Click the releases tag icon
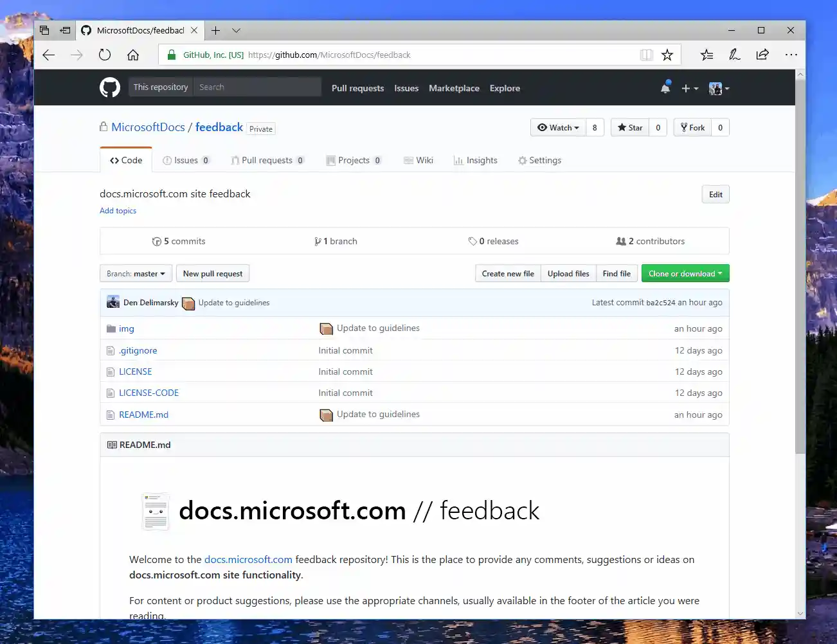The image size is (837, 644). pos(474,240)
